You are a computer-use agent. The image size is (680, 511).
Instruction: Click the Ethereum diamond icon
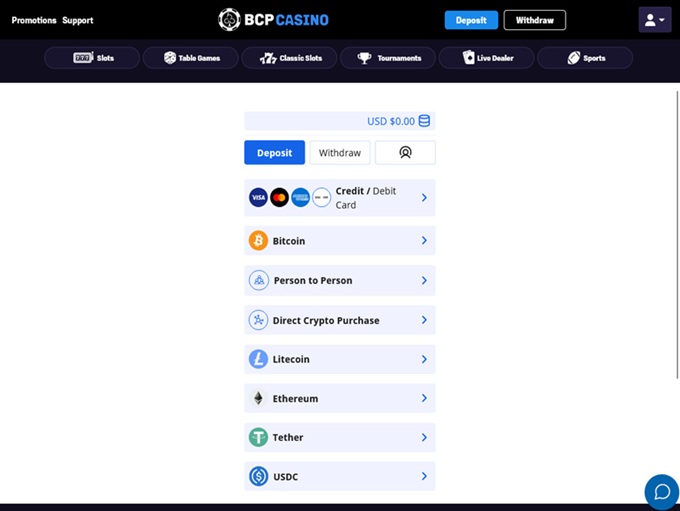point(258,398)
